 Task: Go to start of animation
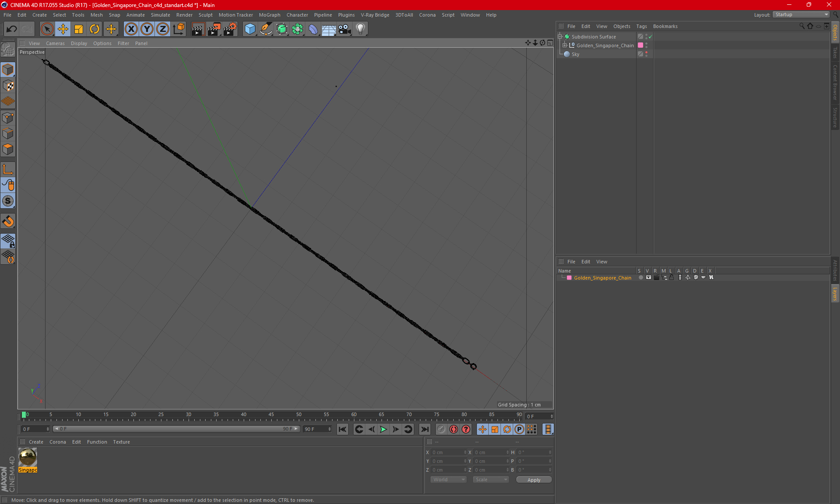(343, 430)
